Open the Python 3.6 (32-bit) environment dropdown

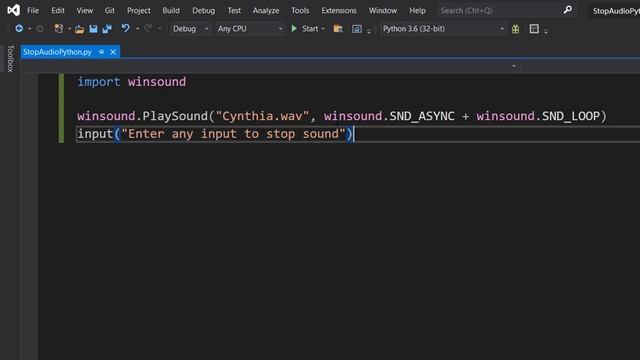point(443,29)
